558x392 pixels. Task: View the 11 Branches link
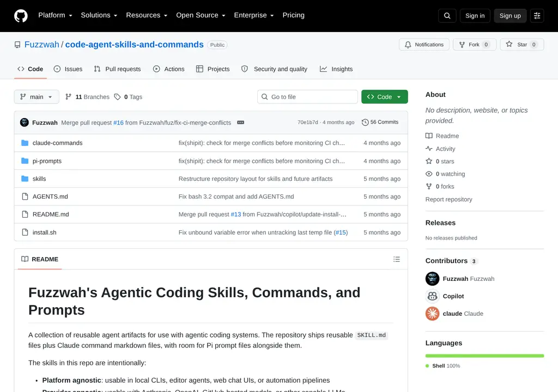pos(87,97)
